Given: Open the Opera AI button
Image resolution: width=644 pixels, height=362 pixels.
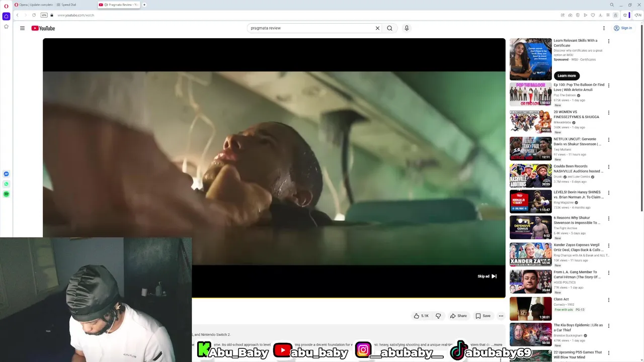Looking at the screenshot, I should click(638, 15).
